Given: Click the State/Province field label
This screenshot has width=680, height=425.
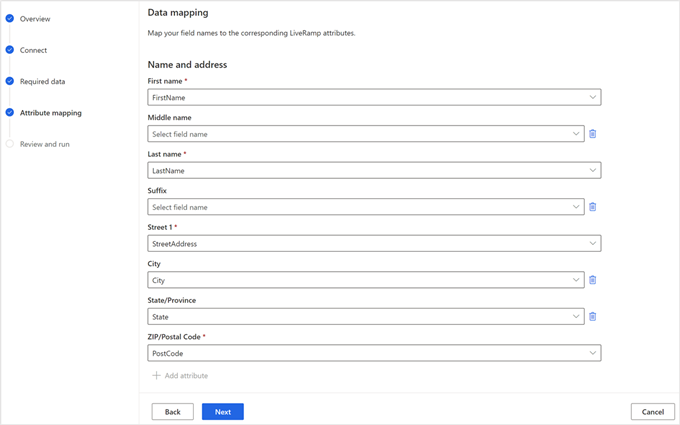Looking at the screenshot, I should 172,300.
